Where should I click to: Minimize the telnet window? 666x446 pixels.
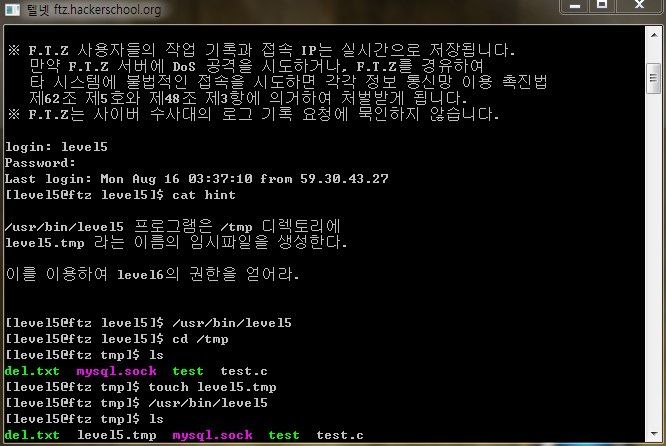tap(575, 6)
